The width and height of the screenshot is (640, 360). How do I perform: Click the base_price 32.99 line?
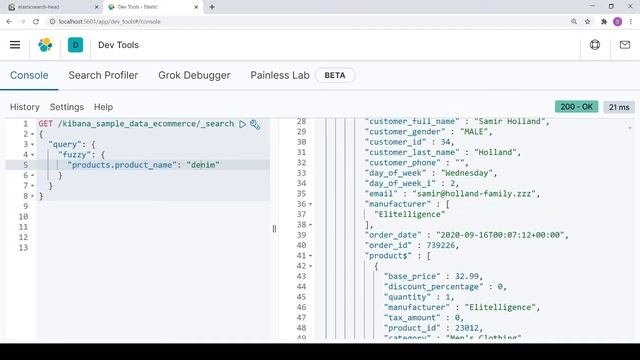(x=433, y=276)
